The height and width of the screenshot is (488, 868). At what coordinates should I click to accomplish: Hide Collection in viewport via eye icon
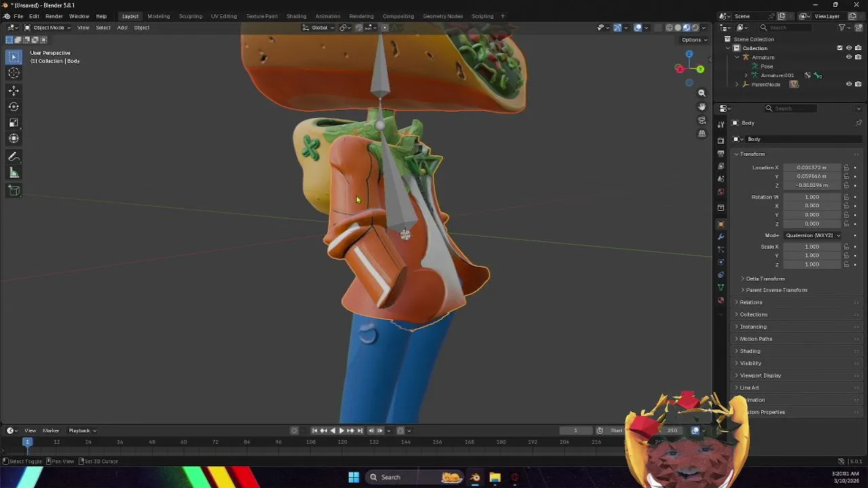(848, 48)
